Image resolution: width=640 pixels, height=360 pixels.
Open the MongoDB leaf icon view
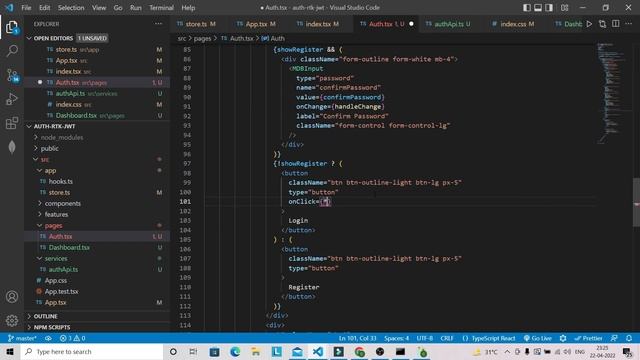[x=12, y=147]
